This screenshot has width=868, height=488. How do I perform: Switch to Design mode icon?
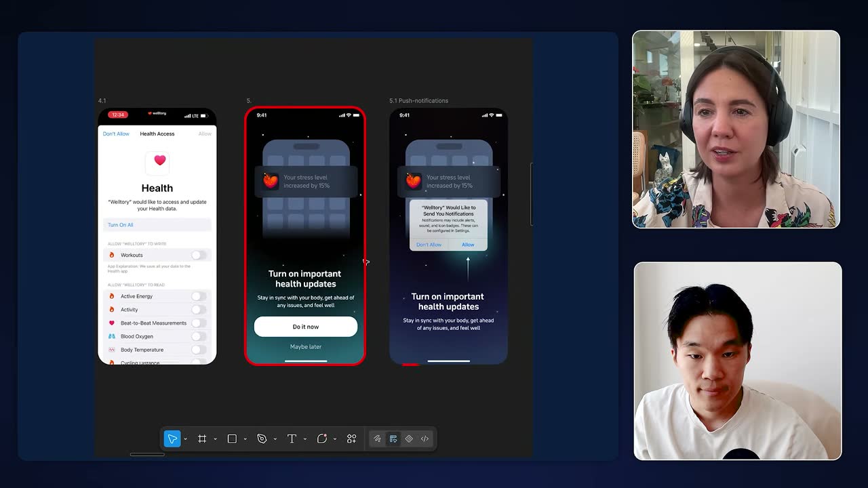tap(393, 439)
